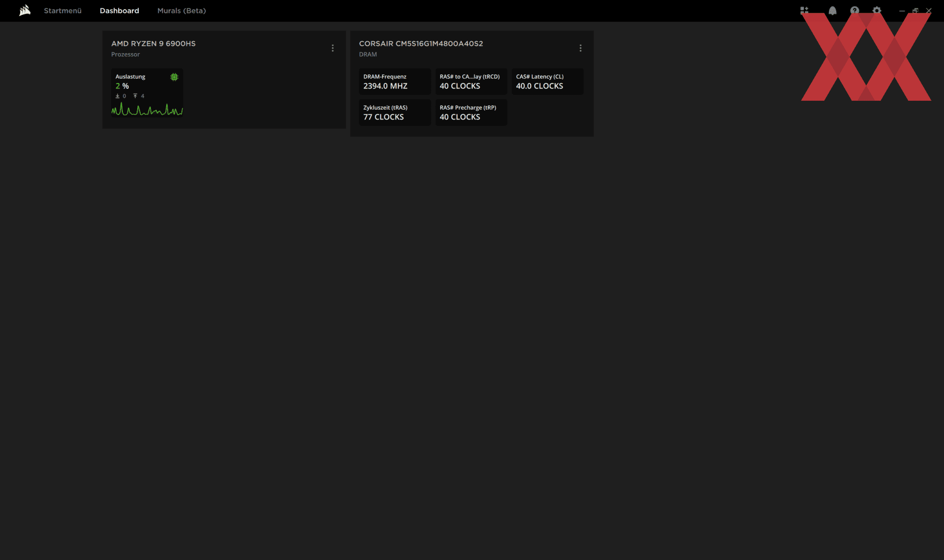Click the Corsair sails logo
Viewport: 944px width, 560px height.
pos(25,10)
